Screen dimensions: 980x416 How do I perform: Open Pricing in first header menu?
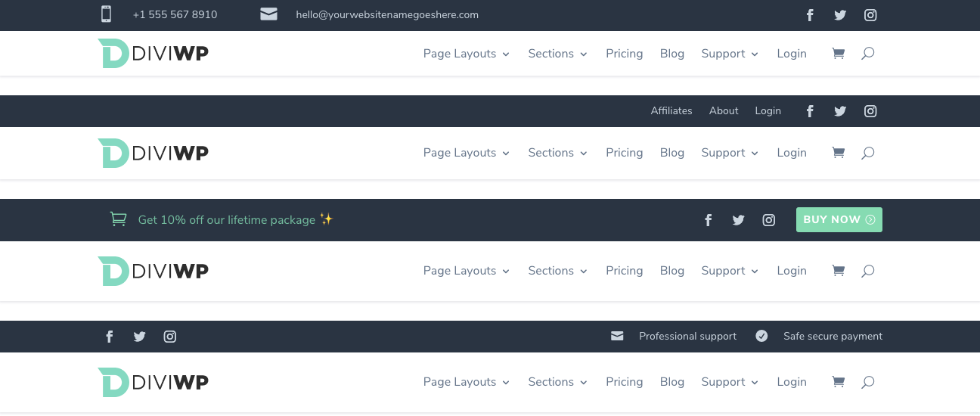tap(625, 54)
